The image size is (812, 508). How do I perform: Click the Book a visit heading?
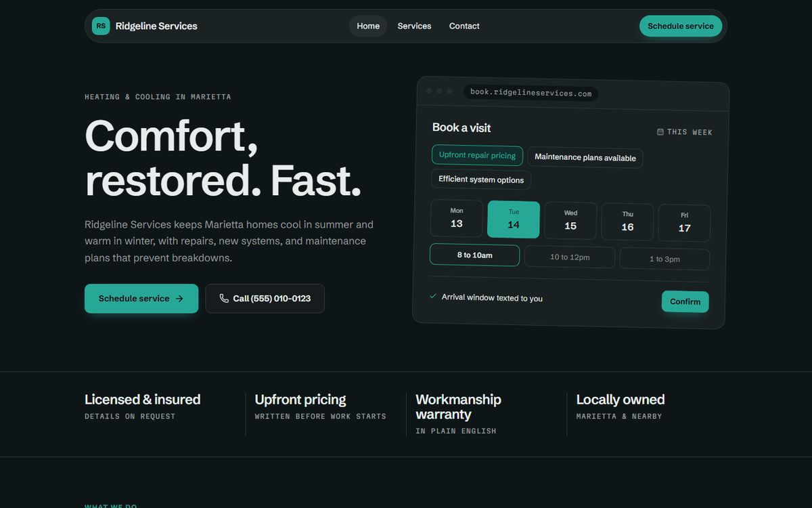pos(461,127)
